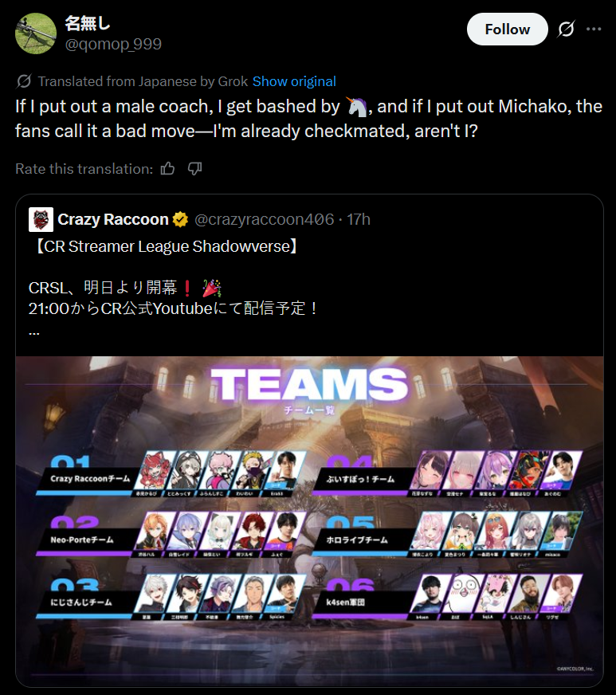The image size is (616, 695).
Task: Click the Crazy Raccoonチーム banner in image
Action: coord(90,479)
